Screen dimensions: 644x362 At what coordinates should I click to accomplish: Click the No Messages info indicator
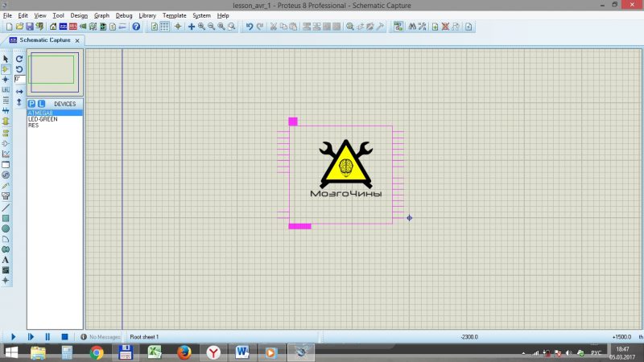[x=100, y=337]
